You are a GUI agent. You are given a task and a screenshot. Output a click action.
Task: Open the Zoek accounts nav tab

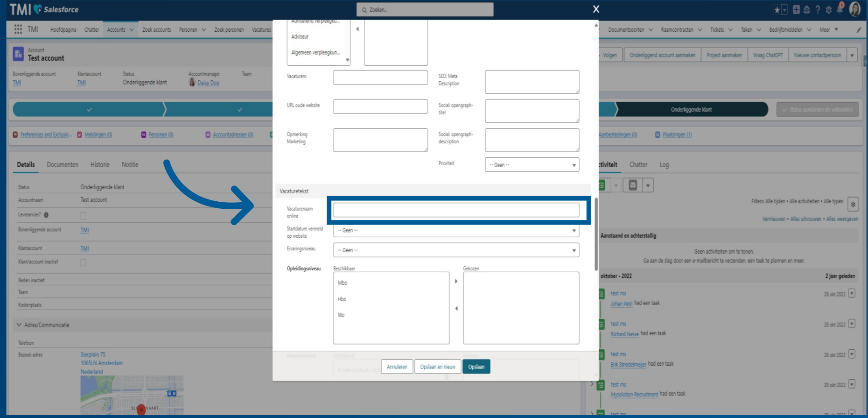156,29
